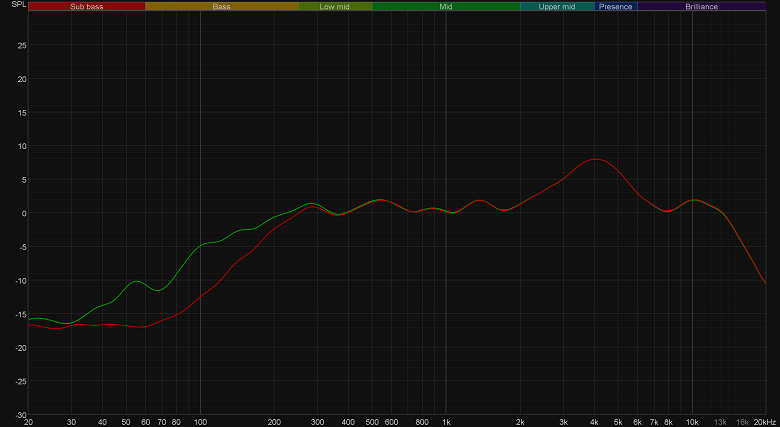Click the -20 value on SPL axis
780x427 pixels.
20,348
